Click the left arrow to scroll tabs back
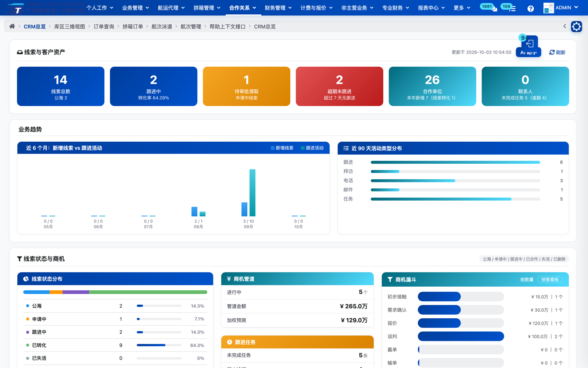This screenshot has height=368, width=588. pyautogui.click(x=564, y=26)
